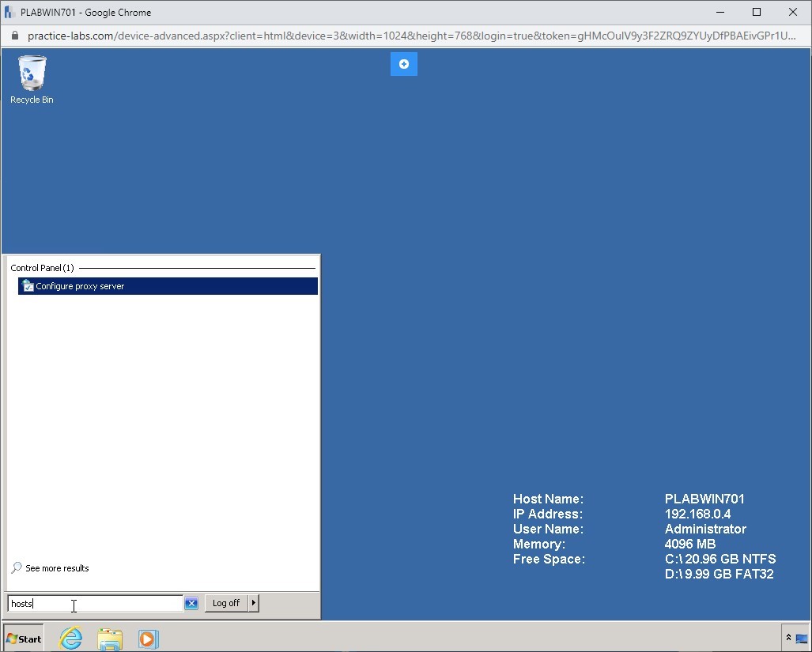Click the proxy server result icon

pos(28,286)
